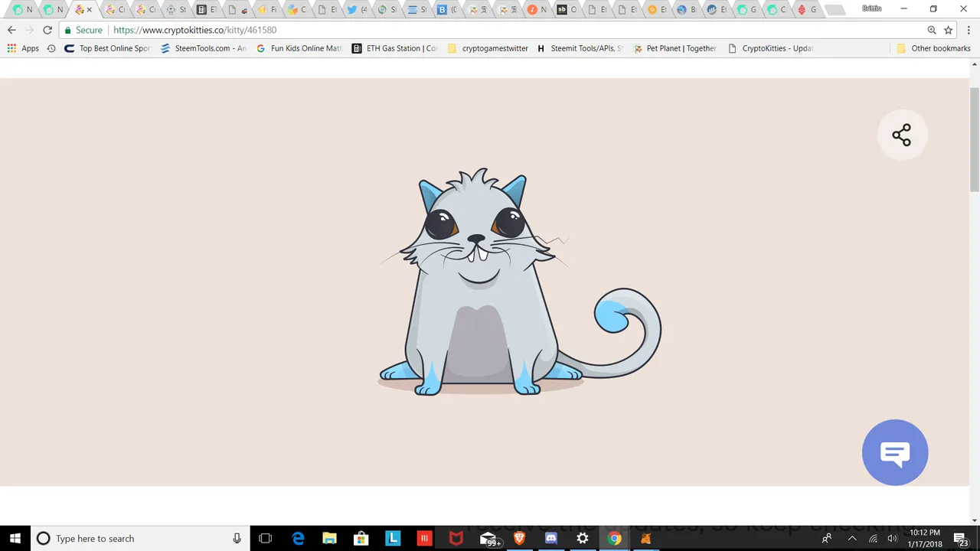The image size is (980, 551).
Task: Open Fun Kids Online Math bookmark
Action: (299, 48)
